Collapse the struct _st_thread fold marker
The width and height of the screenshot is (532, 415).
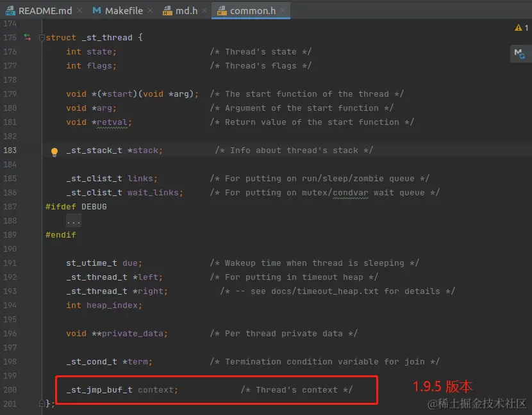click(42, 37)
